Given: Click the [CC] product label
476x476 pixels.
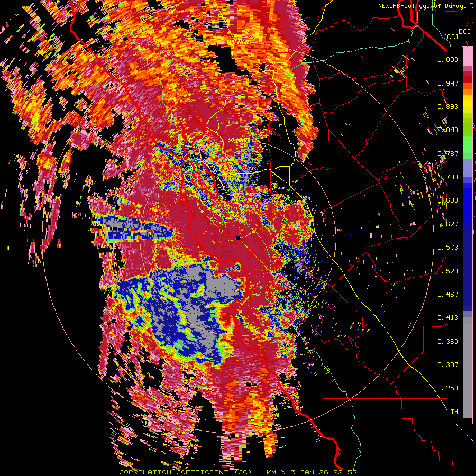Looking at the screenshot, I should pos(451,36).
